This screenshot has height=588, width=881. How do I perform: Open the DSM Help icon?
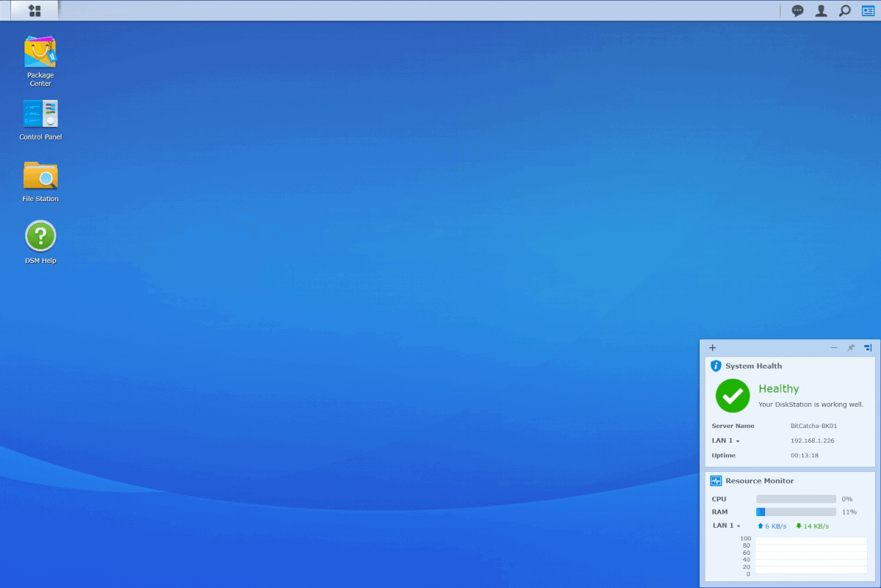pyautogui.click(x=40, y=243)
